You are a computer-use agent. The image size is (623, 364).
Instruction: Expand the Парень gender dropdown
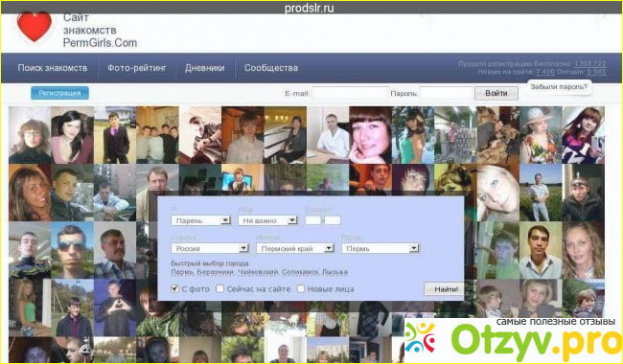pos(201,220)
